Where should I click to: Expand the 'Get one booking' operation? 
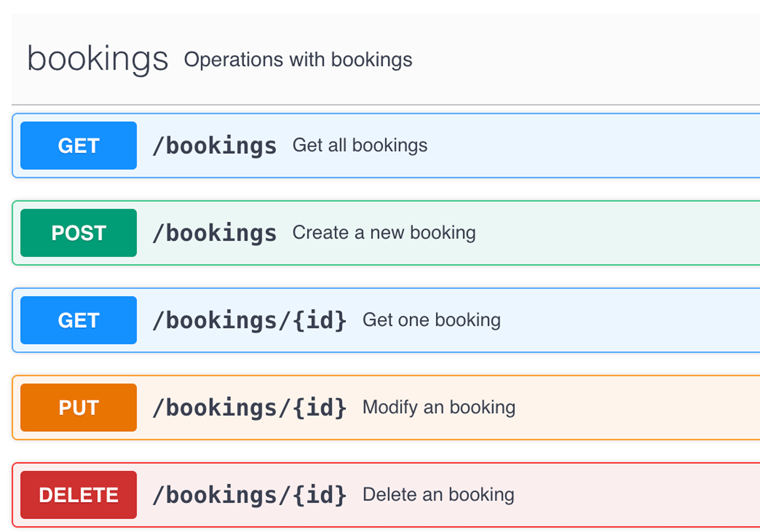(619, 320)
